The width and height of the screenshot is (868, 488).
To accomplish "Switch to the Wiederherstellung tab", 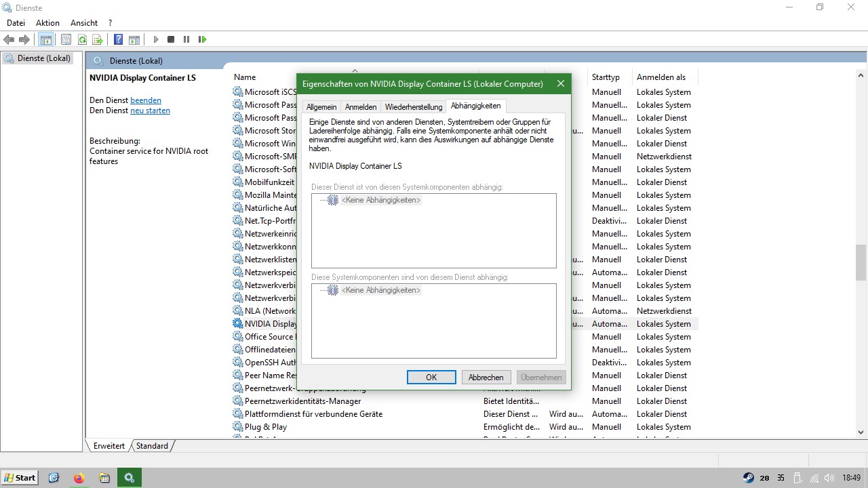I will pos(414,107).
